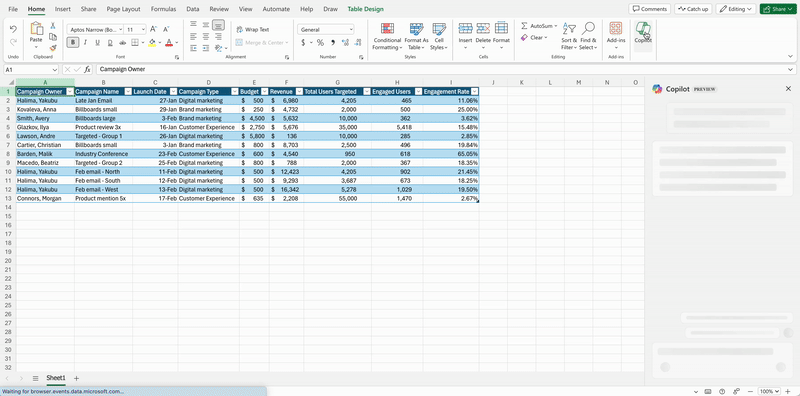The width and height of the screenshot is (800, 396).
Task: Click the Find & Select magnifier icon
Action: [588, 28]
